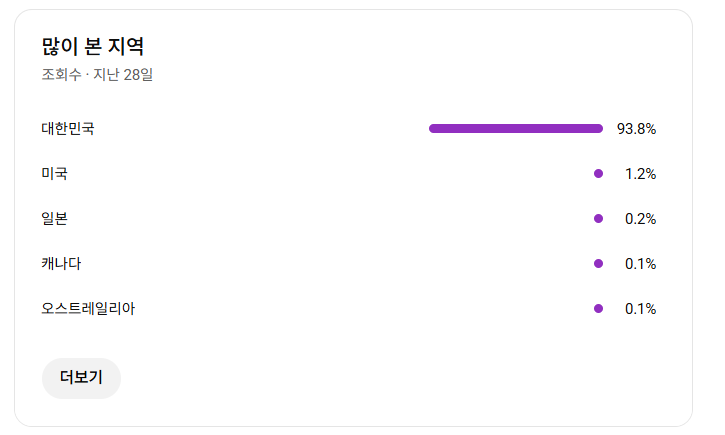Click the 1.2% percentage for 미국
The image size is (725, 435).
(640, 174)
